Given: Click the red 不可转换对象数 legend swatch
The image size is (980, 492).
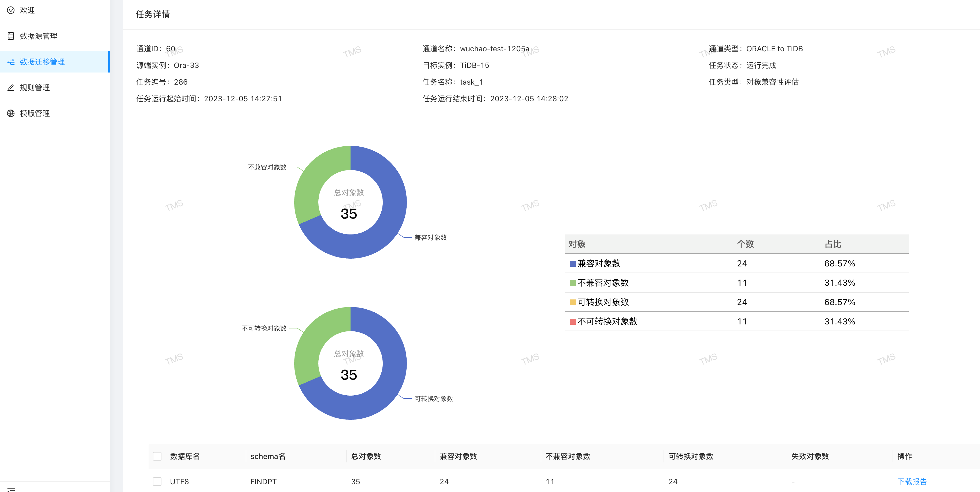Looking at the screenshot, I should tap(573, 322).
